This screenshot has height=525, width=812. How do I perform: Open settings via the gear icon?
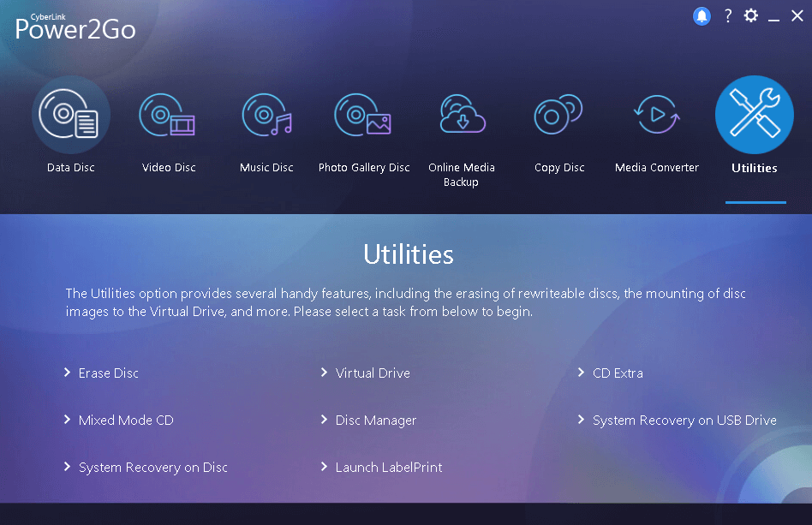coord(751,16)
